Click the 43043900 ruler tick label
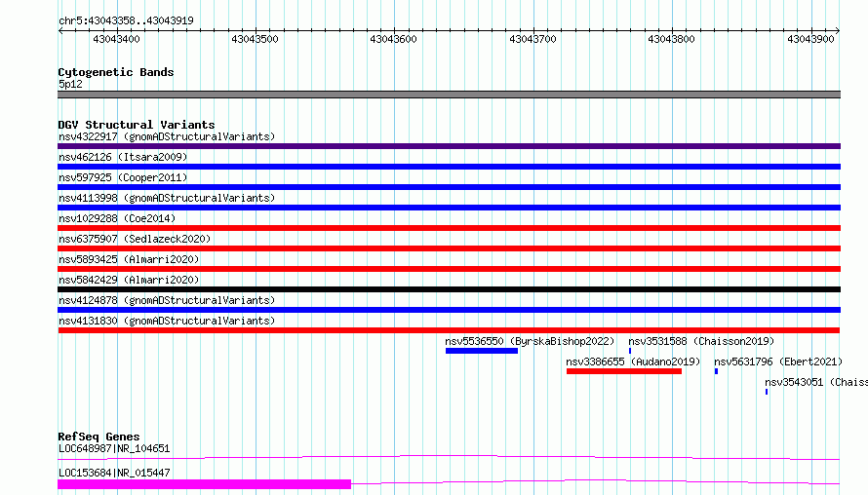The height and width of the screenshot is (495, 868). 810,39
